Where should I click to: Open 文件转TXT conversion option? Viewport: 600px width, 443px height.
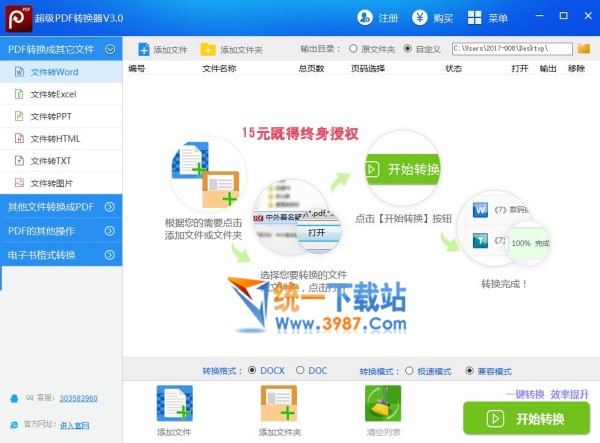tap(61, 161)
